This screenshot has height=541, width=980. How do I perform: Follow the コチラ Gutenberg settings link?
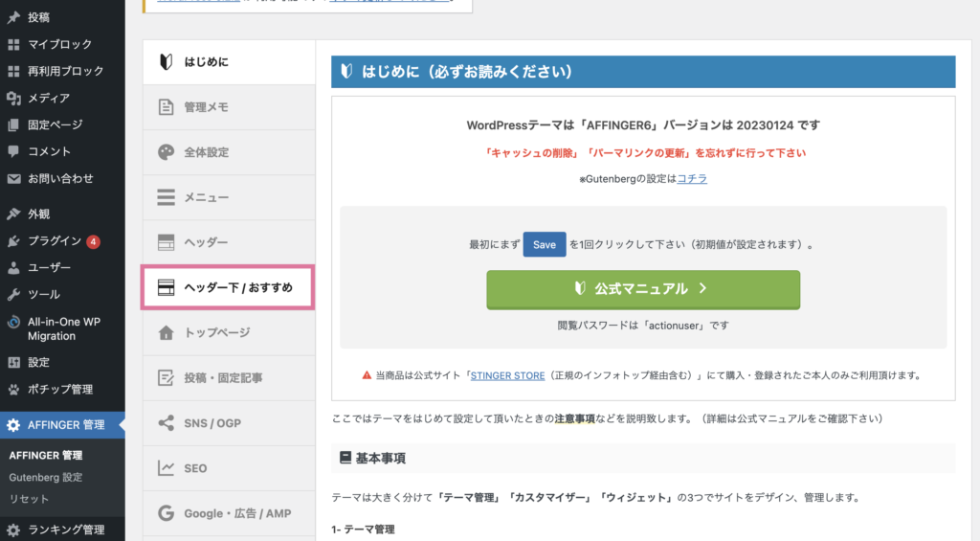(692, 179)
